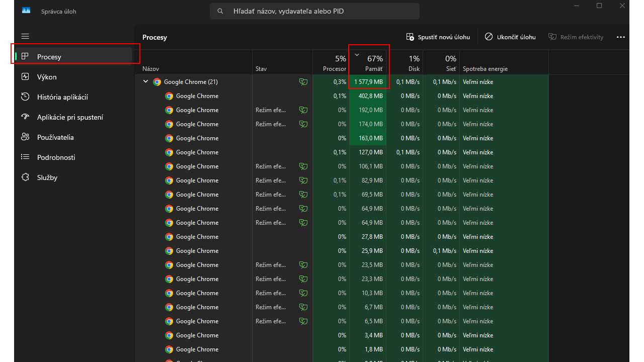Click the Chrome icon in the 127,0 MB row
Viewport: 644px width, 362px height.
tap(169, 152)
